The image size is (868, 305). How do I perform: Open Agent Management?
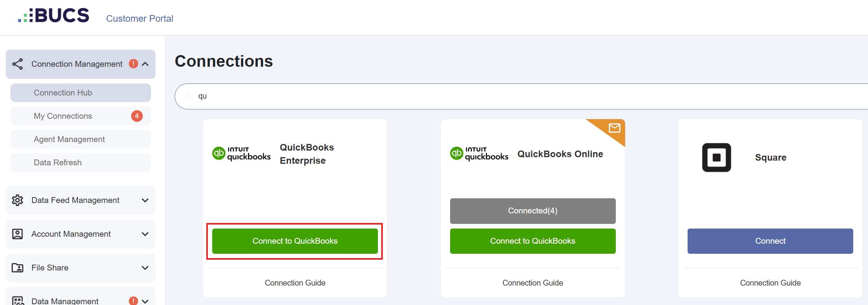[81, 139]
